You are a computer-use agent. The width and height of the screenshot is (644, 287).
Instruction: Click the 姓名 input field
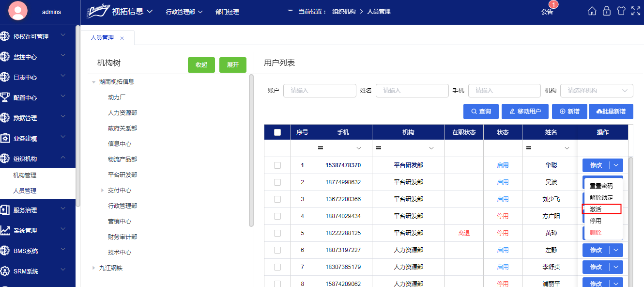(412, 91)
